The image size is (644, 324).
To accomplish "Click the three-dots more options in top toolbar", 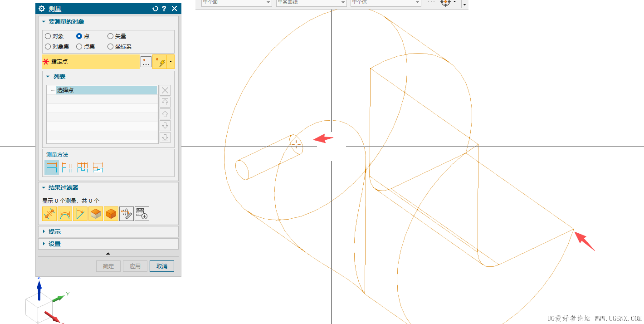I will click(431, 2).
